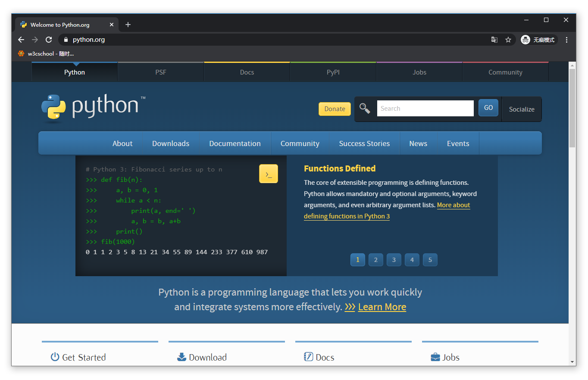Screen dimensions: 588x380
Task: Launch the interactive shell via yellow terminal icon
Action: point(269,174)
